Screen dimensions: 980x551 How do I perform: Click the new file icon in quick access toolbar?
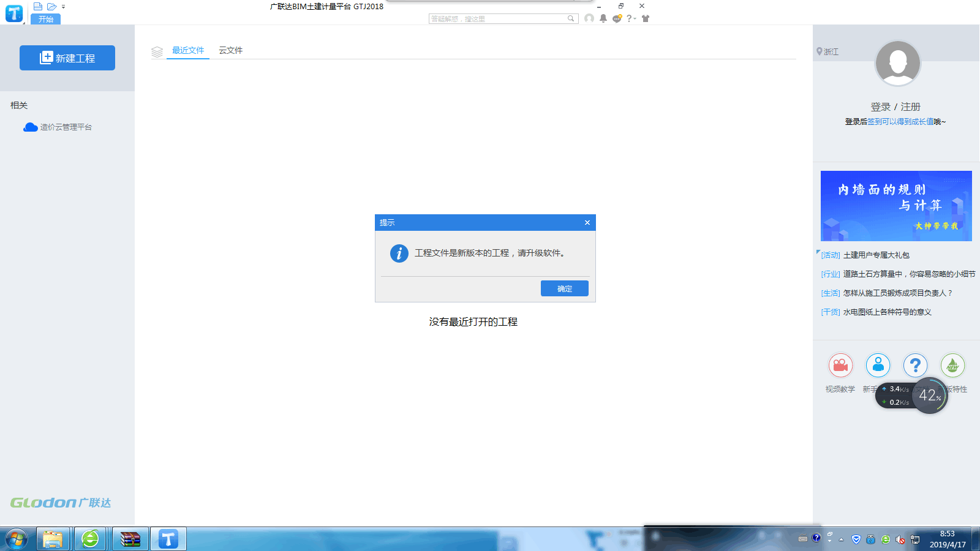click(38, 6)
